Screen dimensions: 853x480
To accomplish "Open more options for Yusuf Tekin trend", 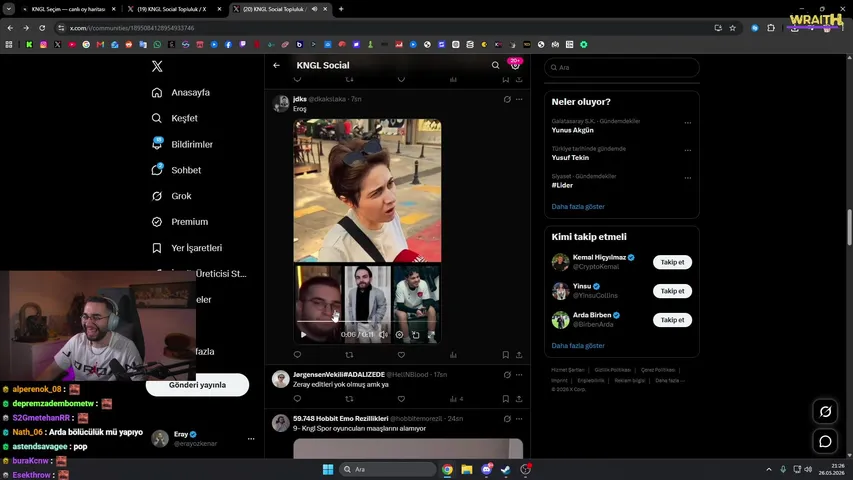I will (688, 150).
